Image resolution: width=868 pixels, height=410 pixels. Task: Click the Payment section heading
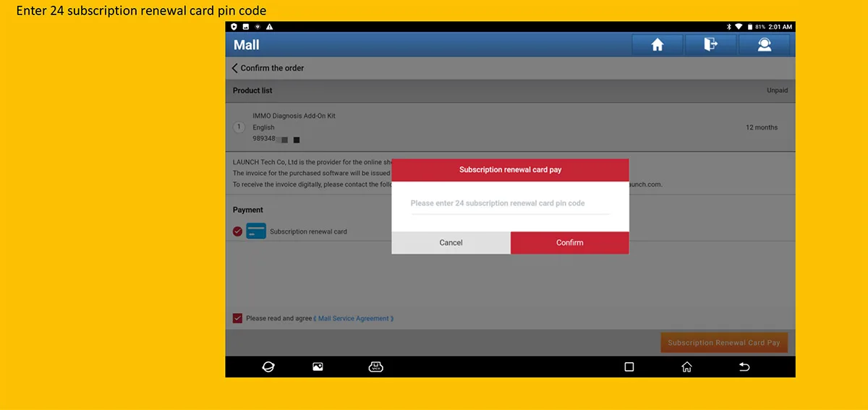click(248, 210)
